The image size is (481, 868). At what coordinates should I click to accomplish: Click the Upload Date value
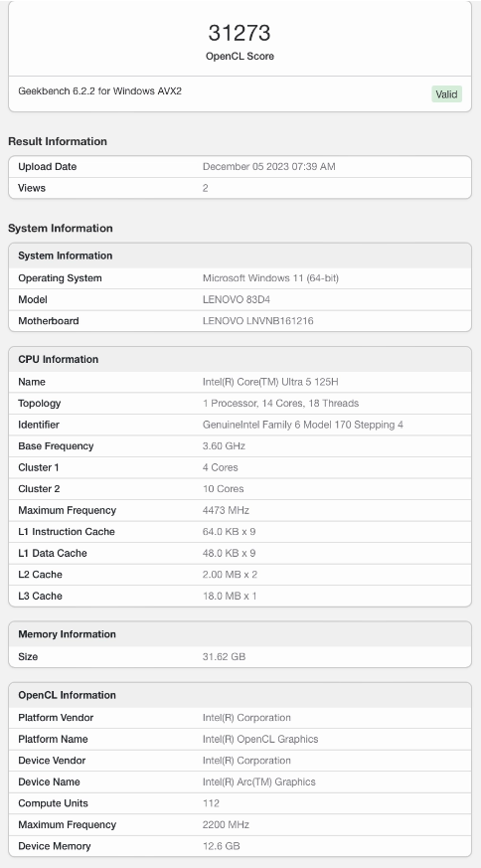click(269, 167)
